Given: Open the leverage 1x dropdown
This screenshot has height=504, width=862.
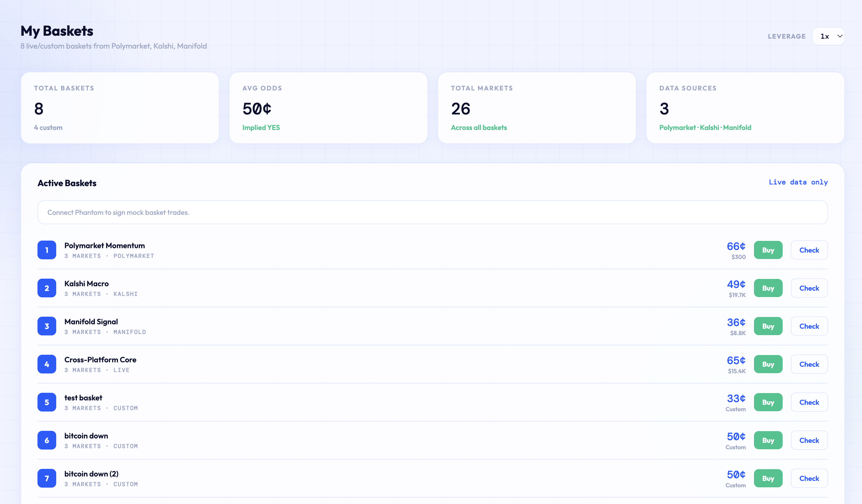Looking at the screenshot, I should [x=828, y=36].
